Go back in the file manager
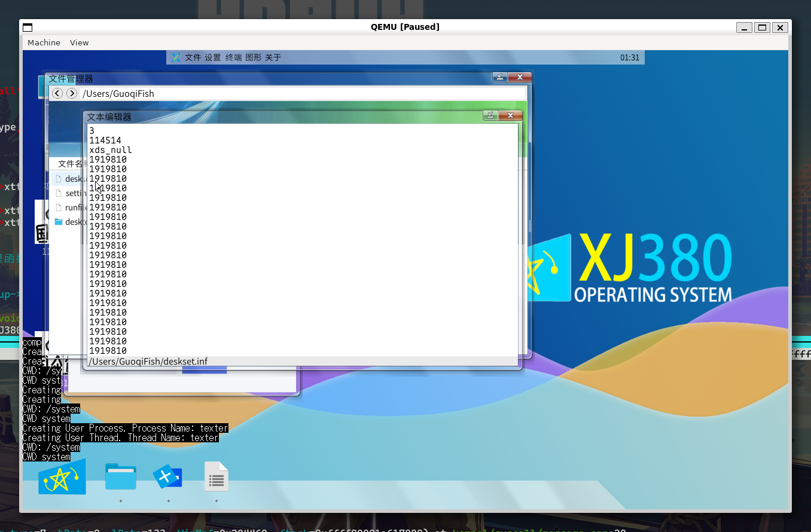811x532 pixels. coord(57,93)
